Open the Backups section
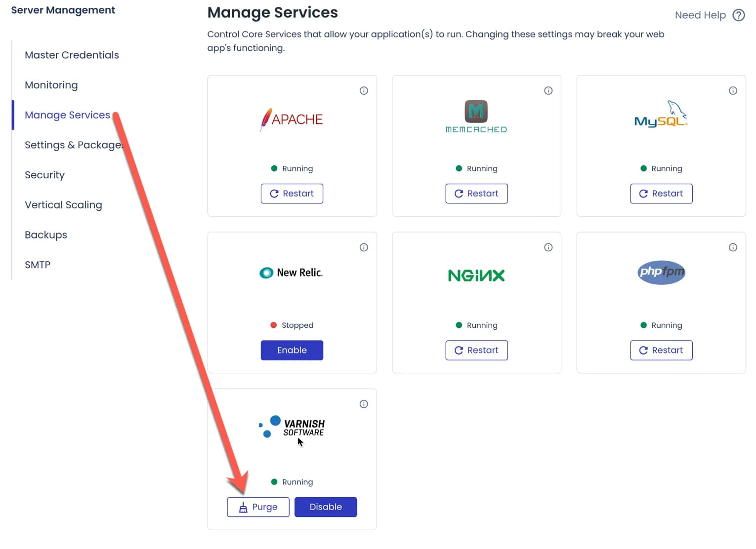 pyautogui.click(x=46, y=235)
